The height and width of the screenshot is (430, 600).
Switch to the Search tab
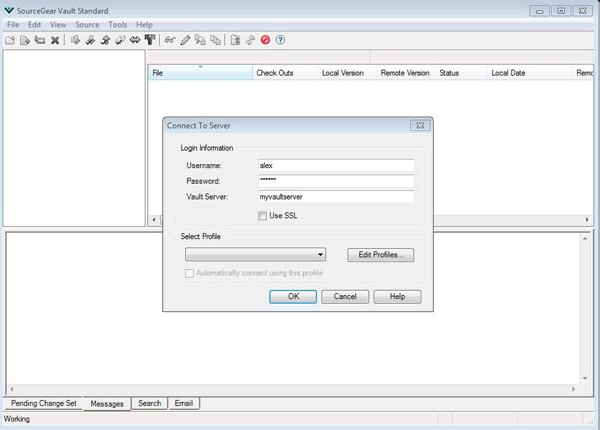[x=150, y=403]
